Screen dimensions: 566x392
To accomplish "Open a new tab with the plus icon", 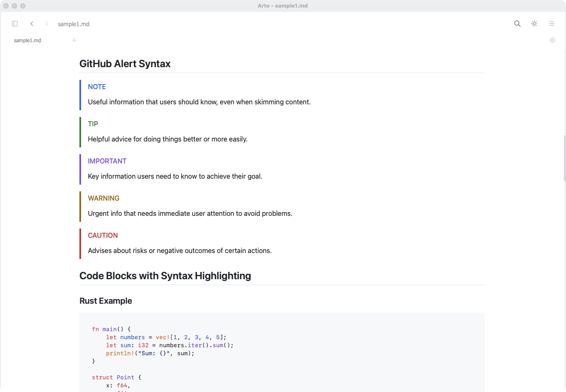I will point(74,40).
